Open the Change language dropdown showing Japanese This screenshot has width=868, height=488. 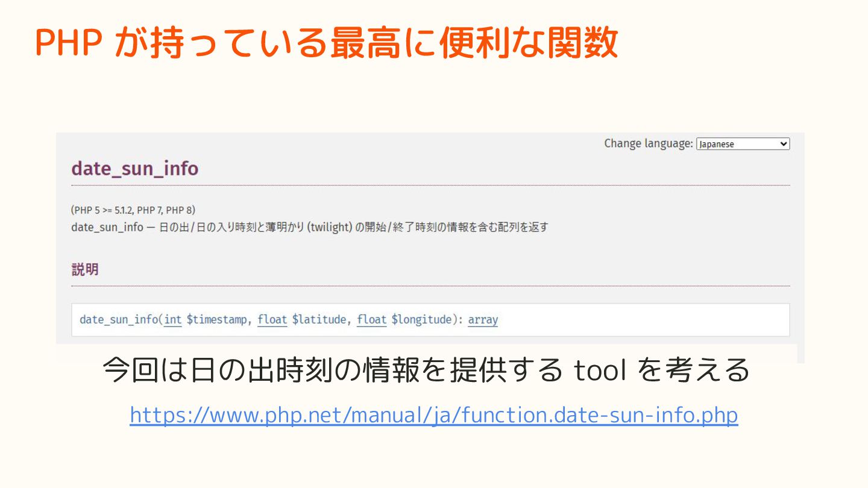[x=743, y=144]
